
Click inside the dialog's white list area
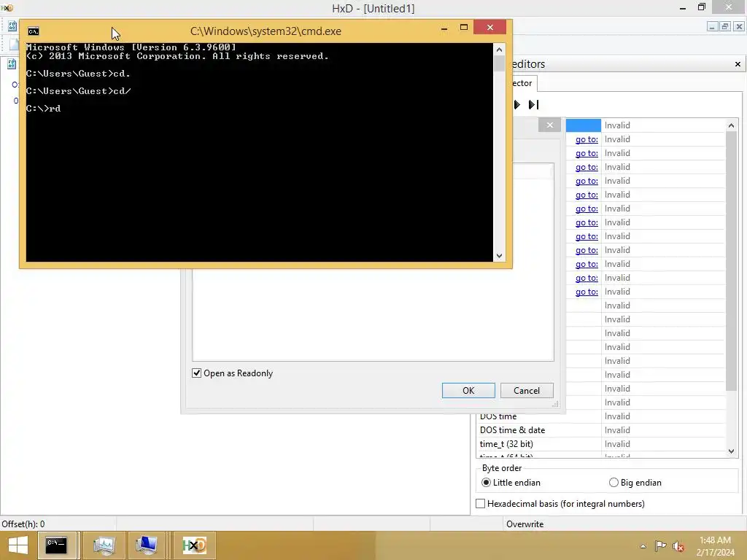coord(373,314)
